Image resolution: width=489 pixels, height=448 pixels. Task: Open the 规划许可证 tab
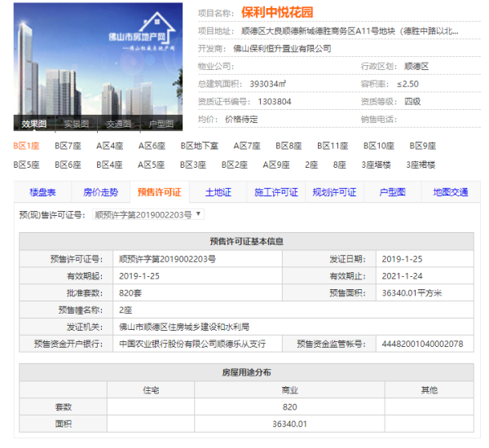tap(334, 192)
